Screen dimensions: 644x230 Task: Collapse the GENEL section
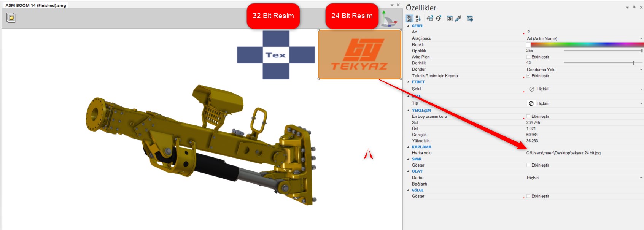pos(409,26)
